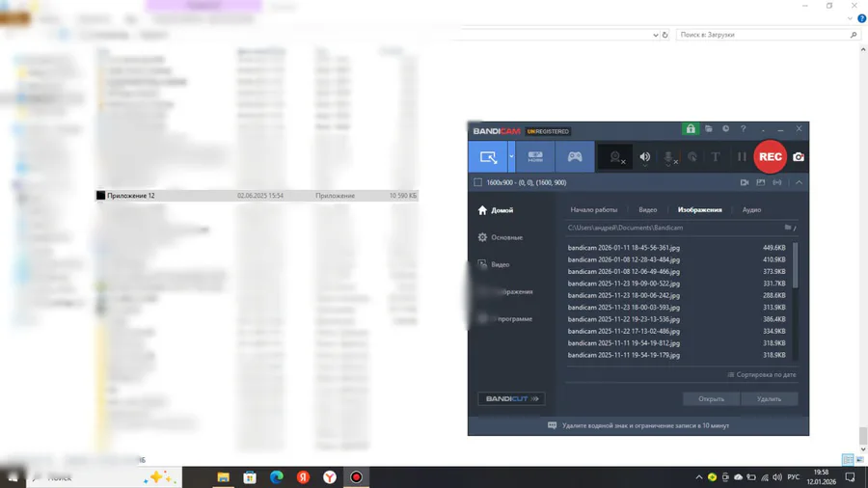Open the BANDICUT link button

(511, 398)
